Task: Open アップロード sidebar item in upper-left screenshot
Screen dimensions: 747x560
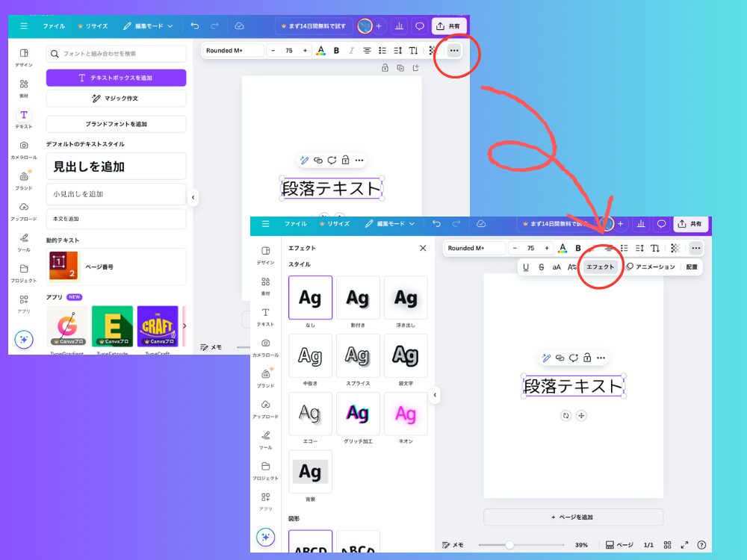Action: pos(24,212)
